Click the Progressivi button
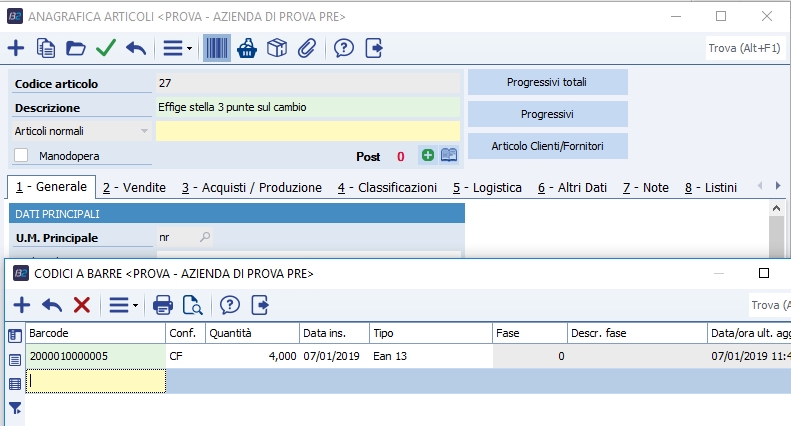 547,114
